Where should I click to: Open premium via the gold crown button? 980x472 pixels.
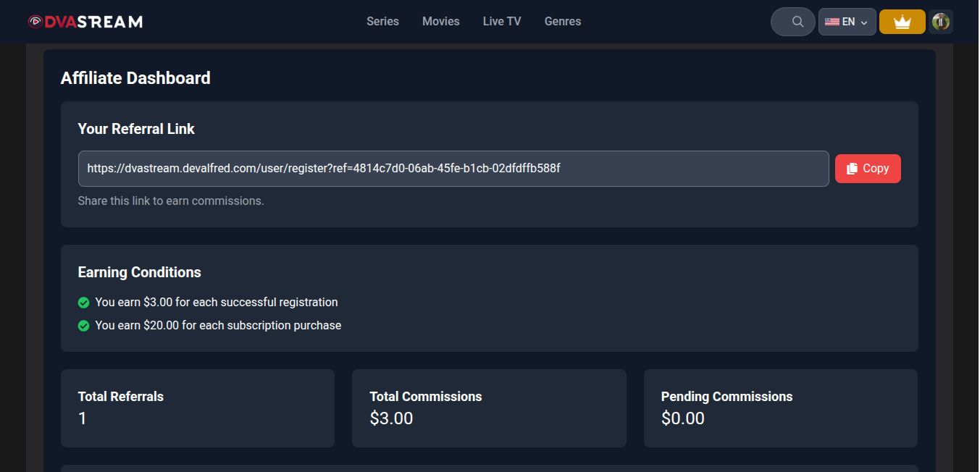pos(902,22)
